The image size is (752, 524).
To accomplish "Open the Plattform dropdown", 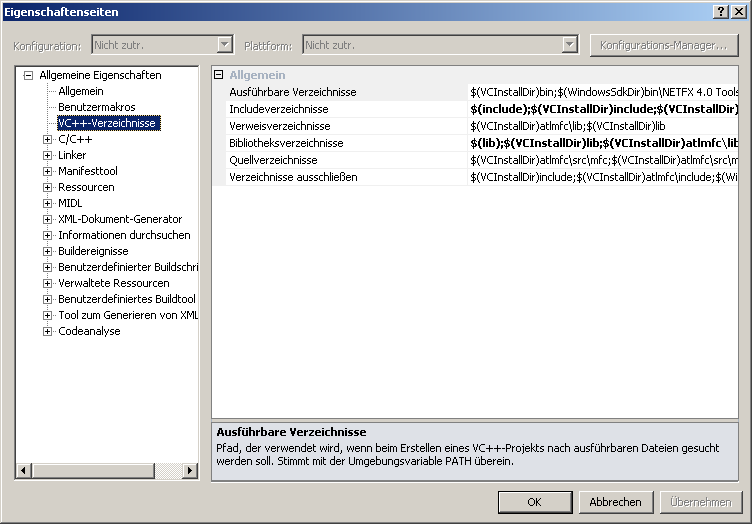I will 569,45.
